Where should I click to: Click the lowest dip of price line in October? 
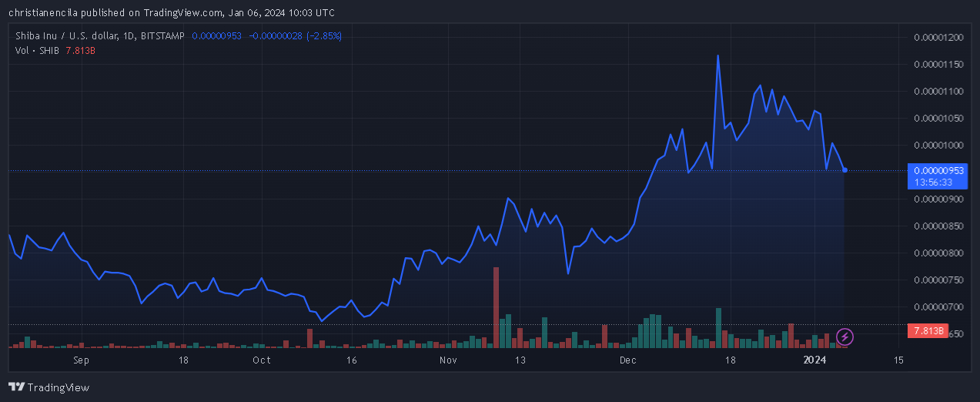(x=321, y=320)
